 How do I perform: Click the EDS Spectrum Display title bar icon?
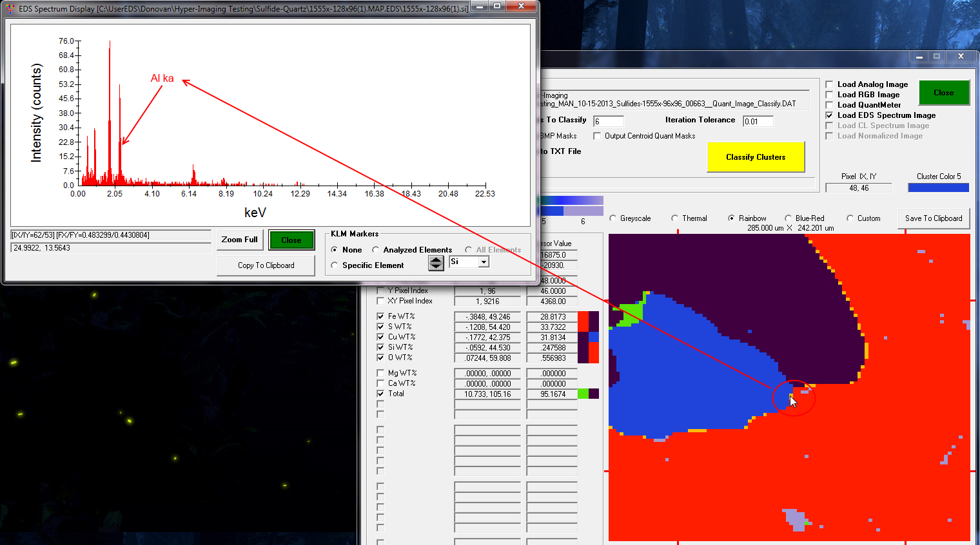click(x=10, y=9)
